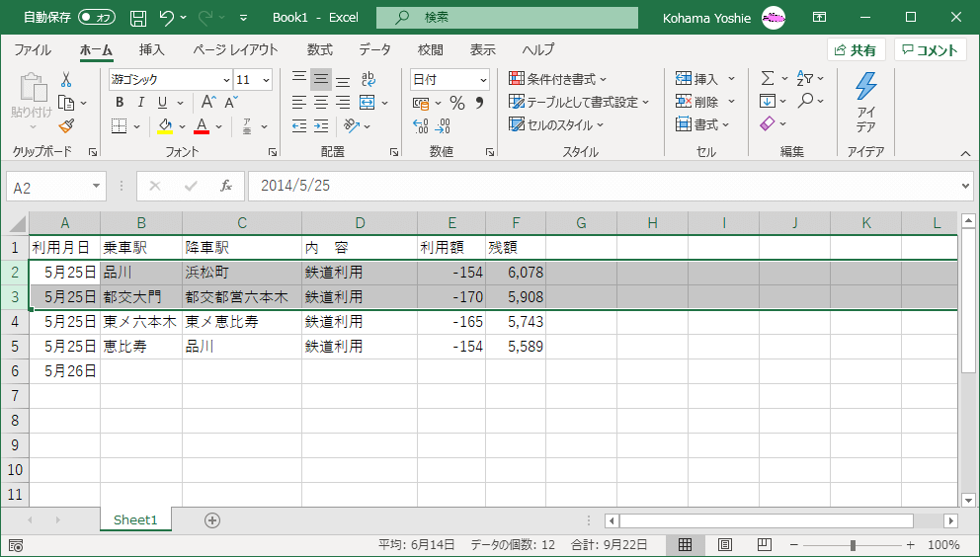
Task: Open number format dropdown 日付
Action: [x=483, y=80]
